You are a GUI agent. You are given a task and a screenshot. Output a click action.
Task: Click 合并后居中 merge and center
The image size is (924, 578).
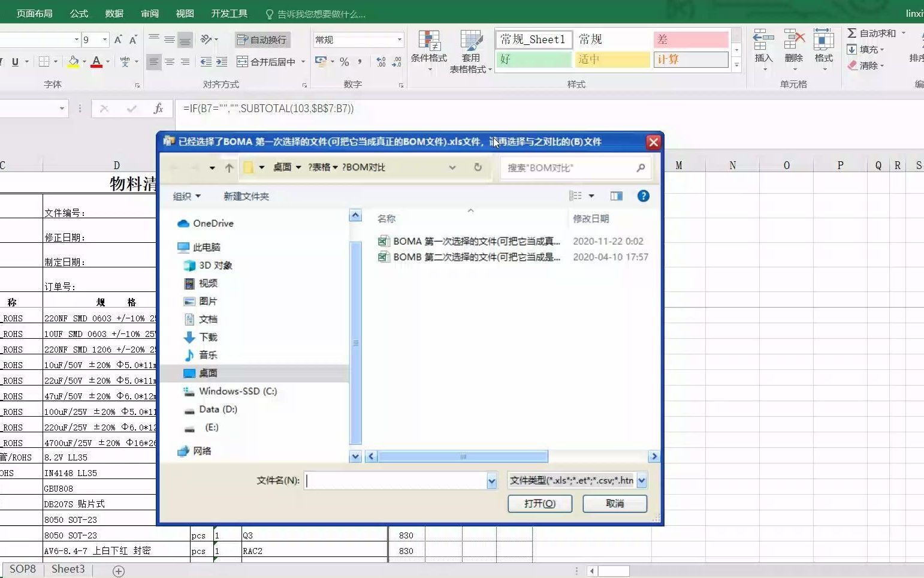click(x=267, y=62)
